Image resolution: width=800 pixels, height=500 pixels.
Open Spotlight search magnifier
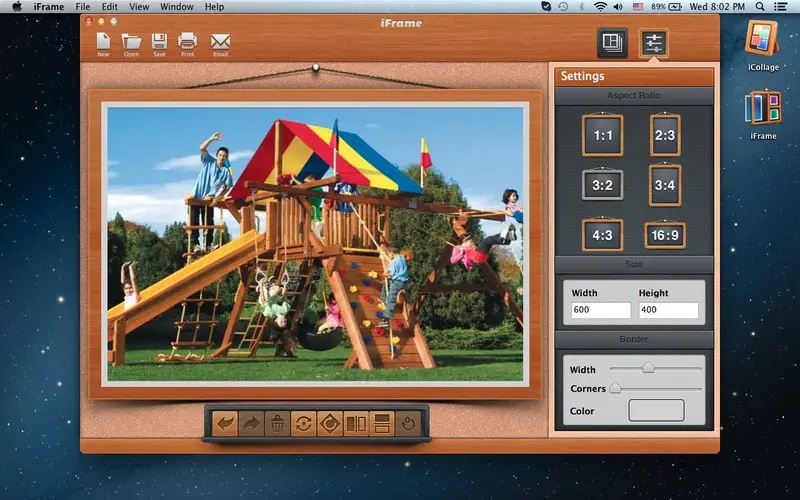pyautogui.click(x=760, y=7)
